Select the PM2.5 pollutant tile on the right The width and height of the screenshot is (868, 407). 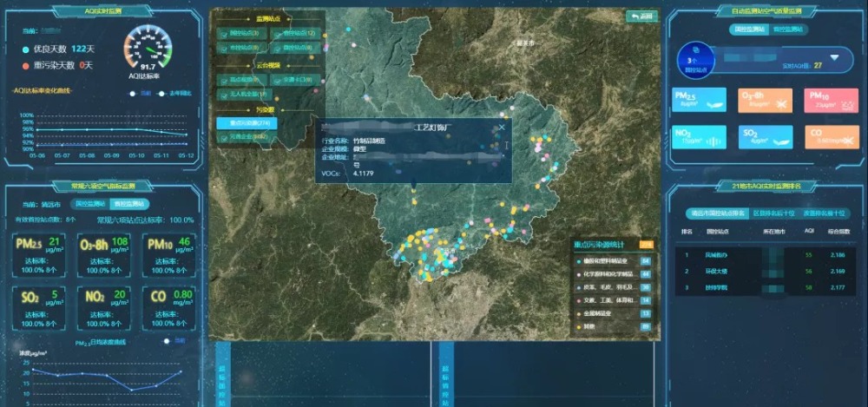coord(700,101)
